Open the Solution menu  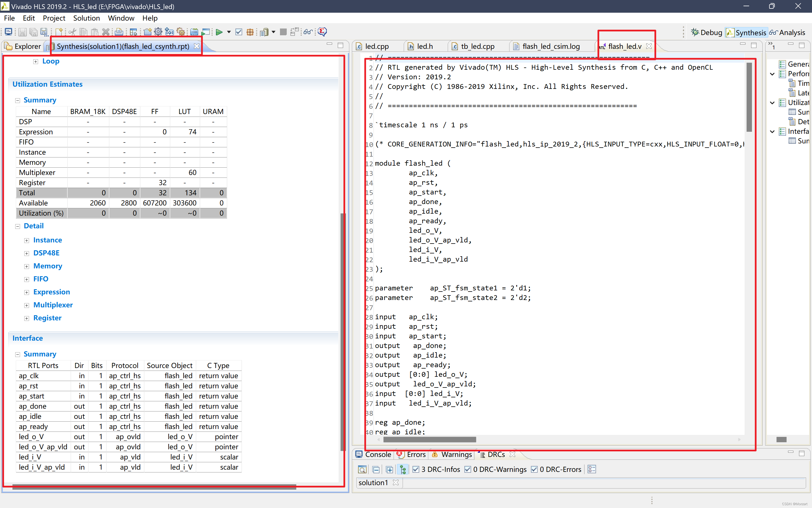[x=87, y=18]
